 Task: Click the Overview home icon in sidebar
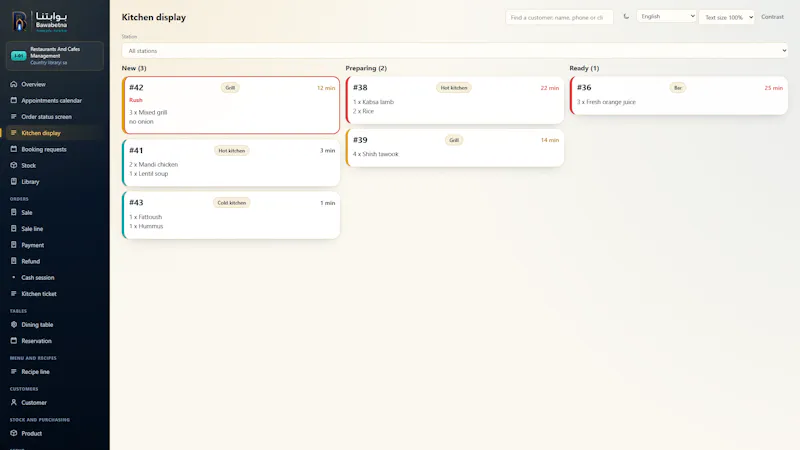[14, 84]
